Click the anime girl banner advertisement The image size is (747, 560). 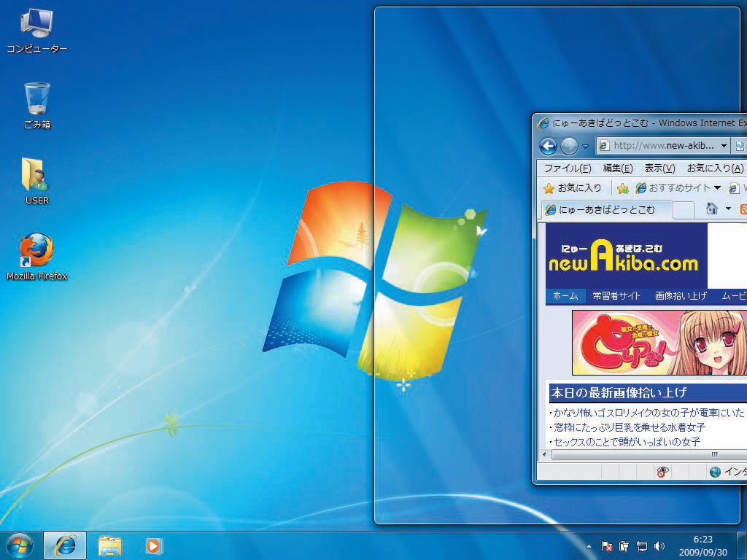pos(659,343)
